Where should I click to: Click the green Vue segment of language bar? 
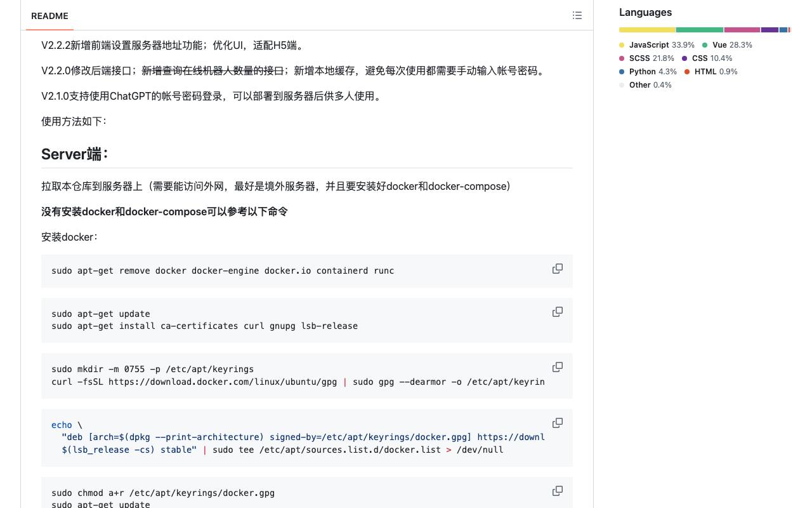point(700,30)
